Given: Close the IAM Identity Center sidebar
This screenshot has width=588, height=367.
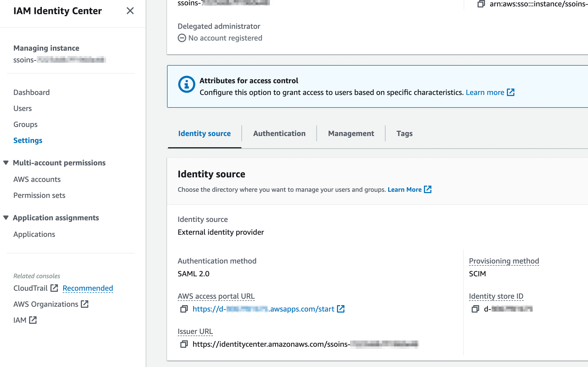Looking at the screenshot, I should click(x=130, y=11).
